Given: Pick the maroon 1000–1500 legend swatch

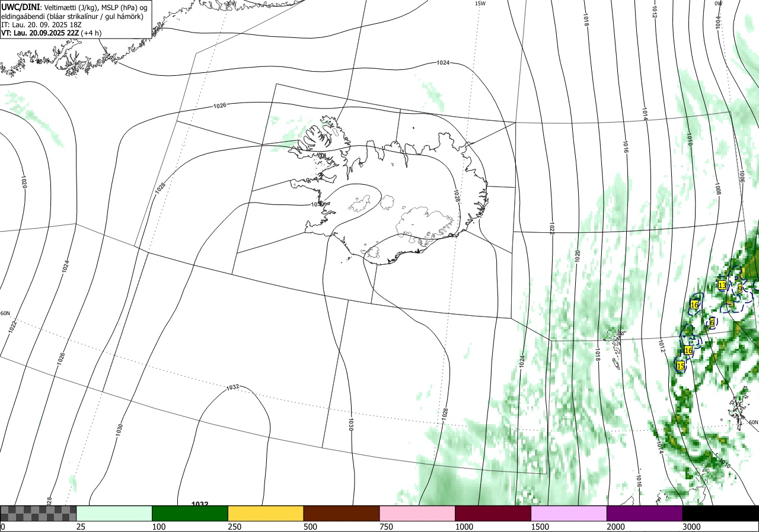Looking at the screenshot, I should [493, 513].
